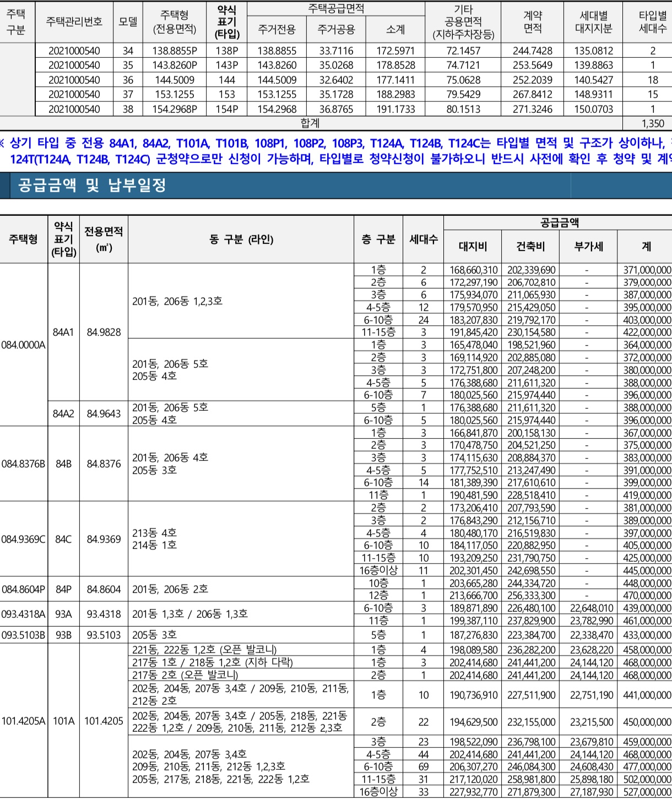Select the '84A2' type cell

(63, 414)
